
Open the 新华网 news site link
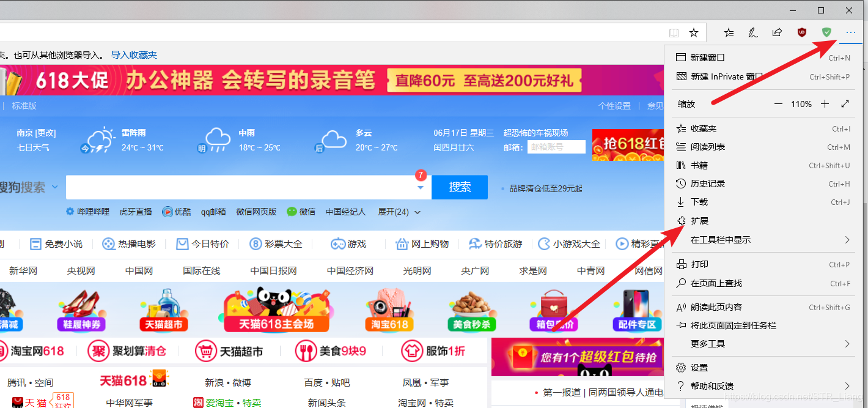[x=23, y=271]
